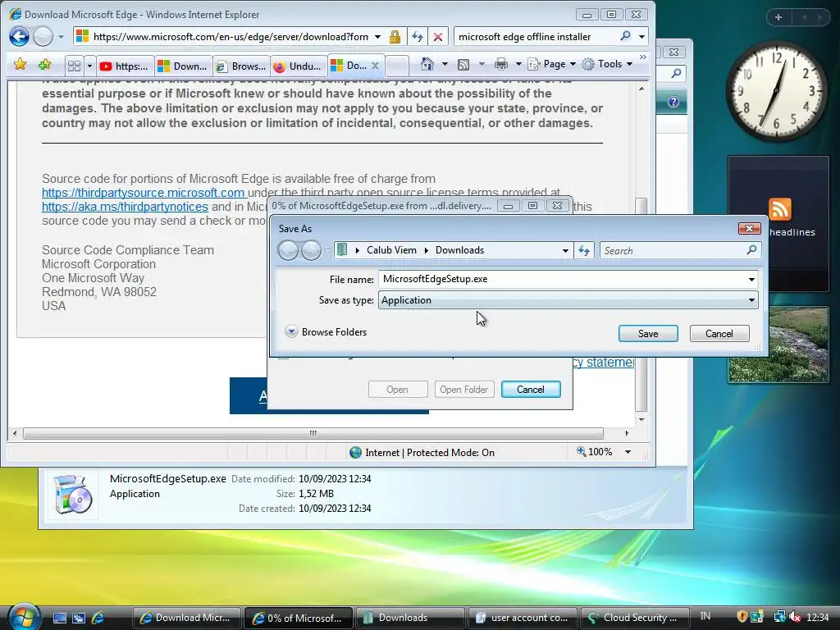Click MicrosoftEdgeSetup.exe installer icon in details pane

(73, 495)
